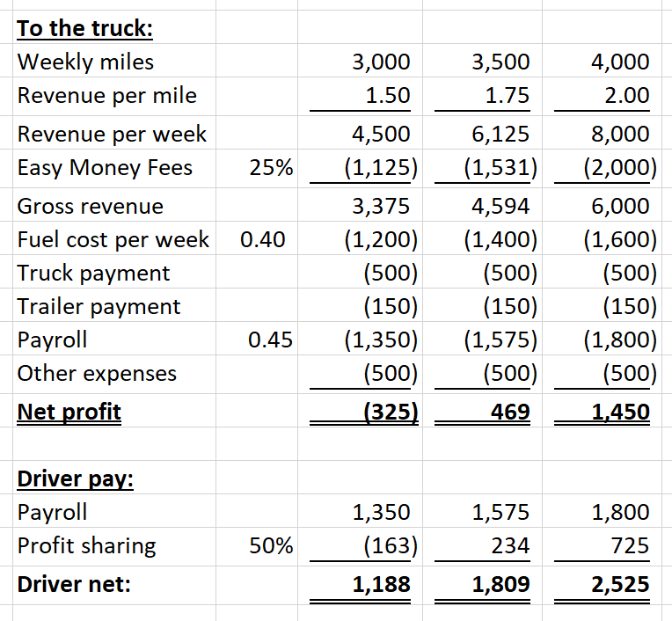Select the weekly miles value 4,000
The height and width of the screenshot is (621, 672).
(620, 62)
